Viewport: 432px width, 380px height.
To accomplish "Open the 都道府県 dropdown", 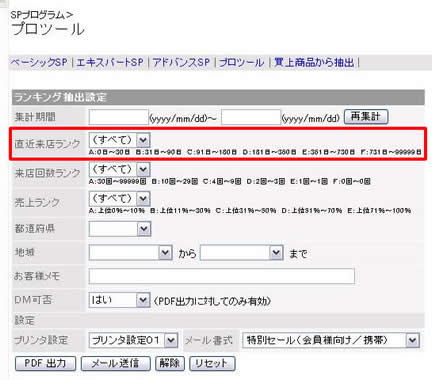I will 120,229.
